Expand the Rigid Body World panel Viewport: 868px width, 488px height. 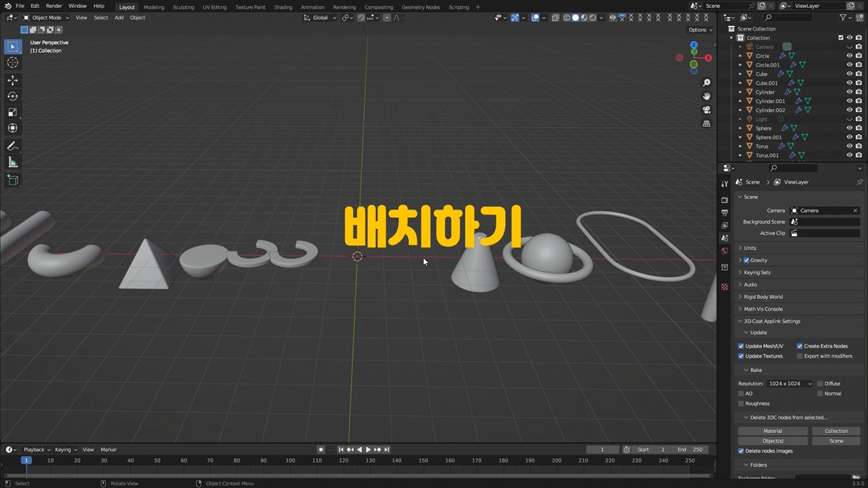pos(763,297)
